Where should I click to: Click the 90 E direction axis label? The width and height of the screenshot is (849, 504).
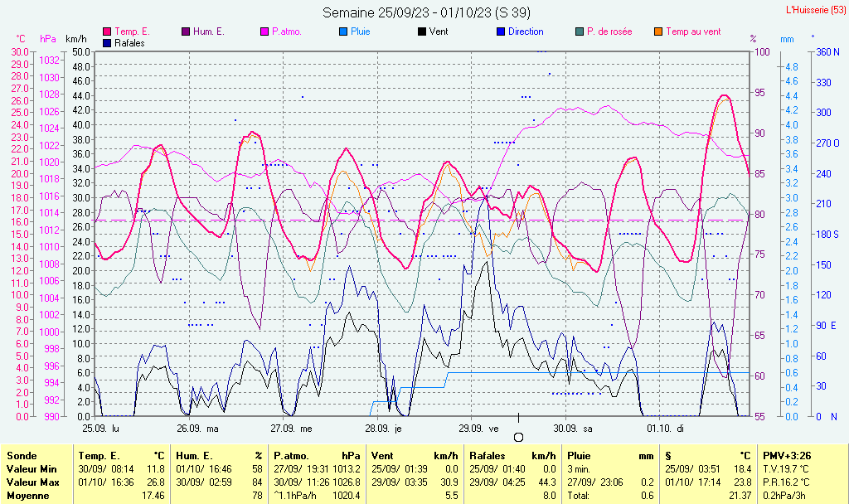(827, 325)
